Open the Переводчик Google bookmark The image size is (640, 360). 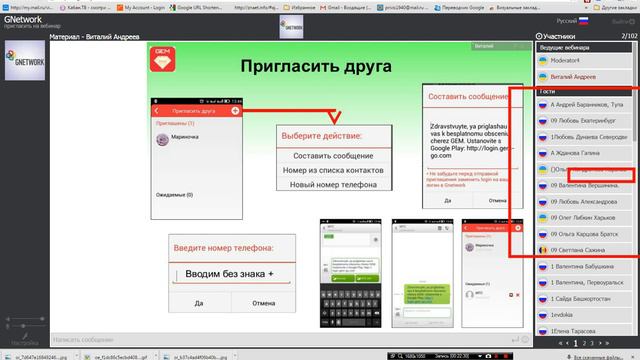[460, 7]
